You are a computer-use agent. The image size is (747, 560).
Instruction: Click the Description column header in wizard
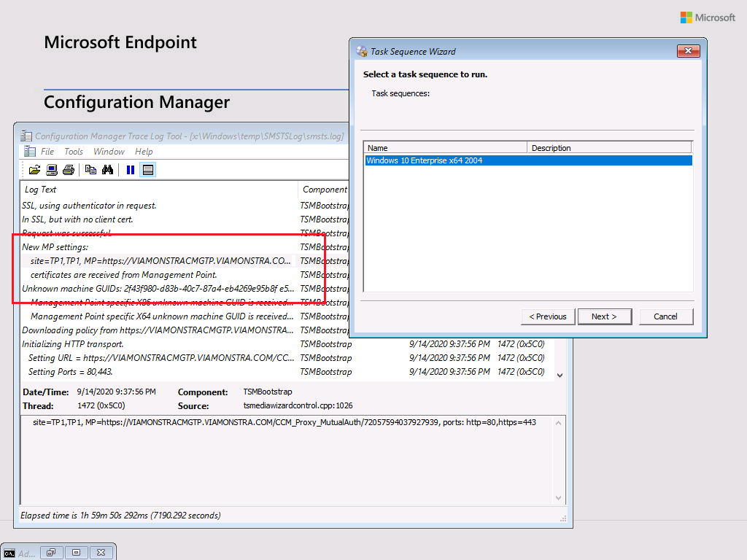[x=609, y=147]
